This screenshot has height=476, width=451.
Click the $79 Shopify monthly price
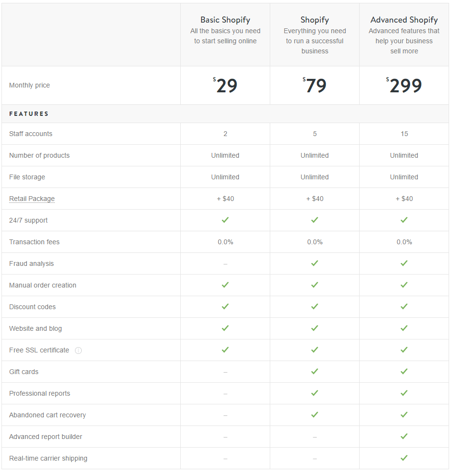click(x=314, y=86)
